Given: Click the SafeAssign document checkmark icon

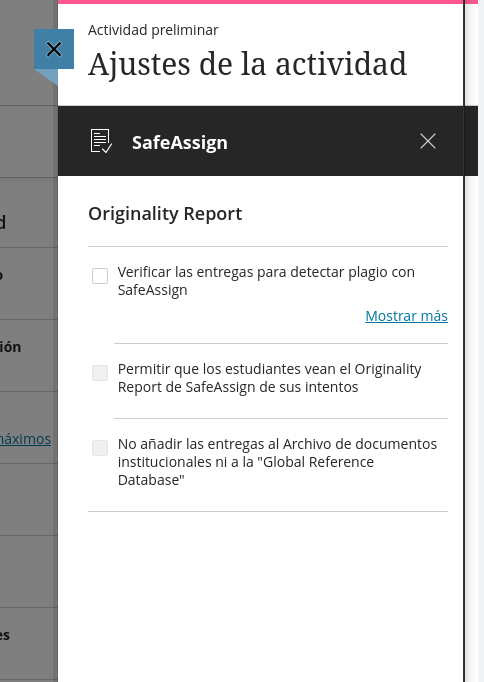Looking at the screenshot, I should tap(101, 141).
